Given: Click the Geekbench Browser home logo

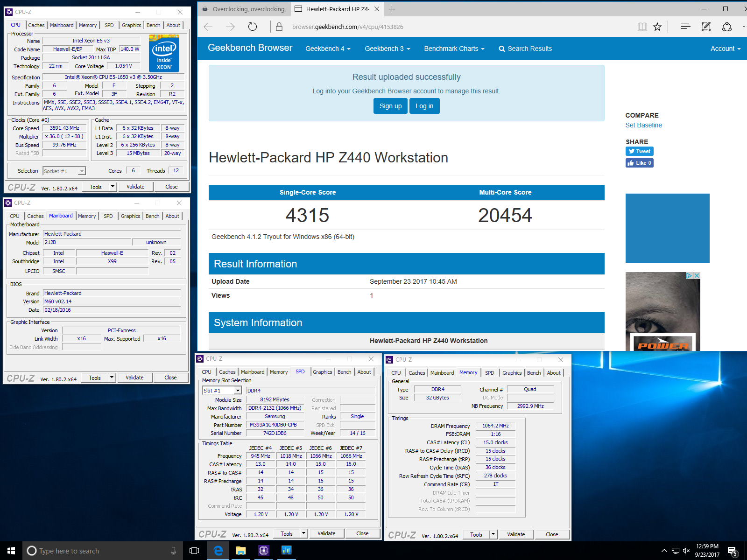Looking at the screenshot, I should 250,48.
